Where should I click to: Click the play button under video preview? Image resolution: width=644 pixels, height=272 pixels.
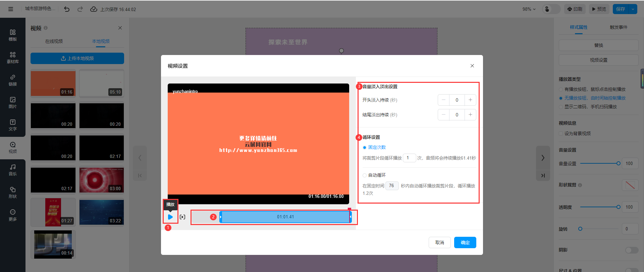(170, 217)
